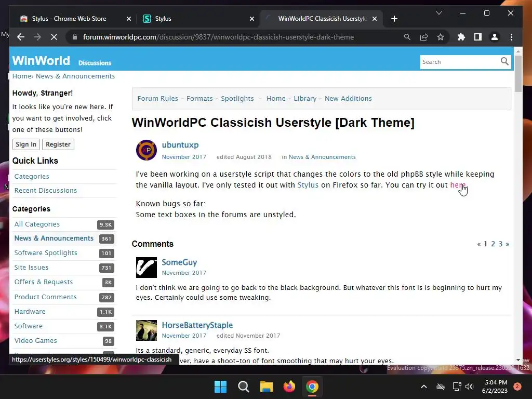
Task: Go to comments page 2
Action: pos(493,244)
